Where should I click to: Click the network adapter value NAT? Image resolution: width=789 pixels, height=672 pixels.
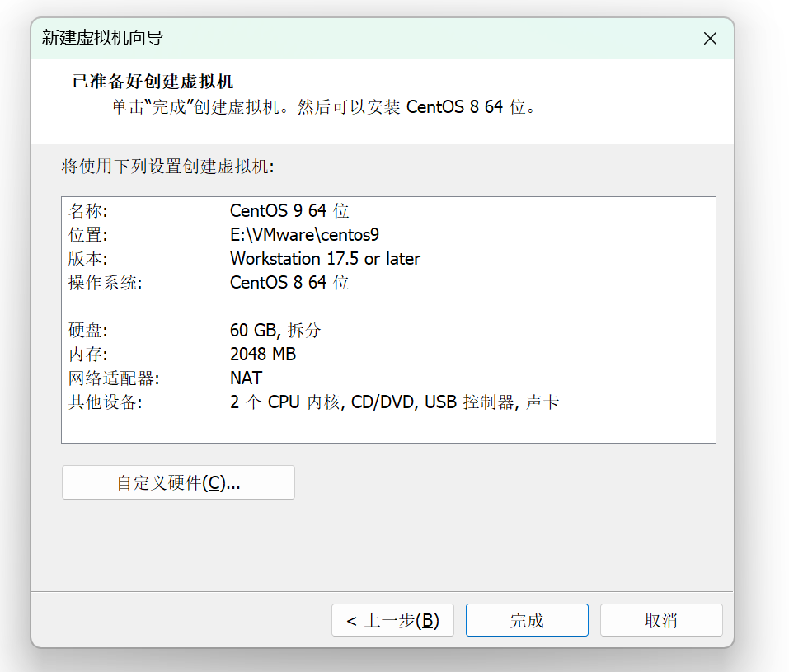(246, 378)
